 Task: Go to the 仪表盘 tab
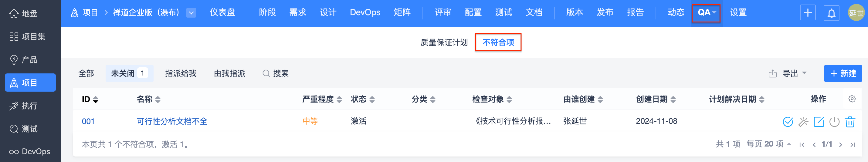[222, 12]
